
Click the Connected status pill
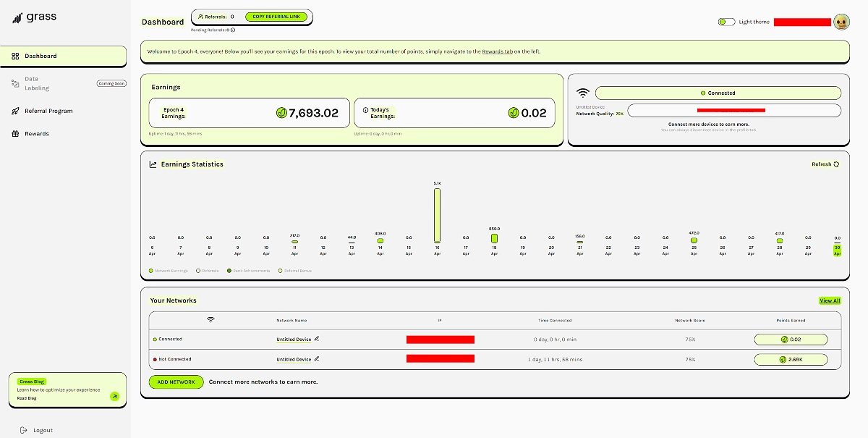(x=718, y=93)
